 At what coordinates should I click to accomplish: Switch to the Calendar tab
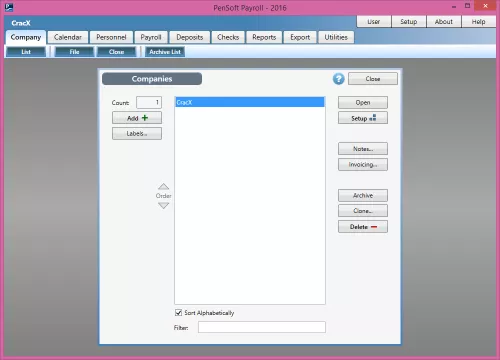(68, 37)
